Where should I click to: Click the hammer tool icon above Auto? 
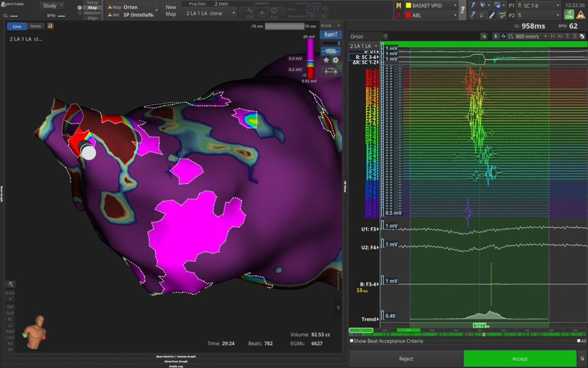tap(10, 284)
